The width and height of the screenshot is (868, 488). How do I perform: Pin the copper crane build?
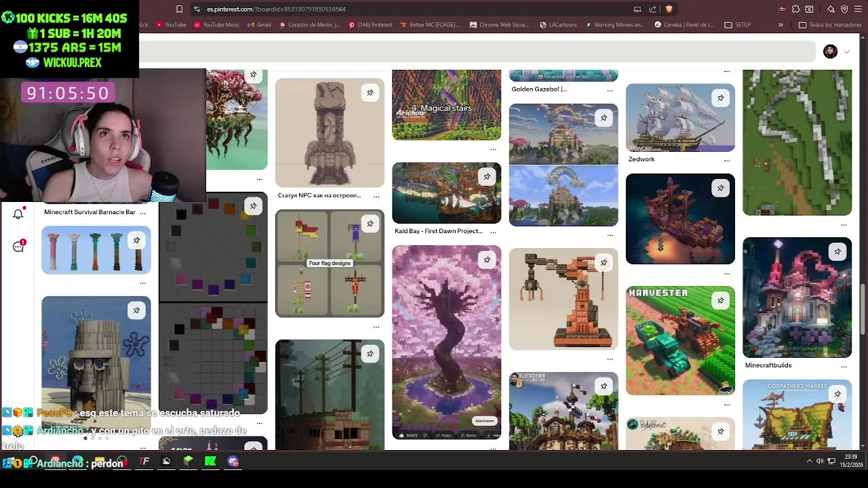point(604,262)
